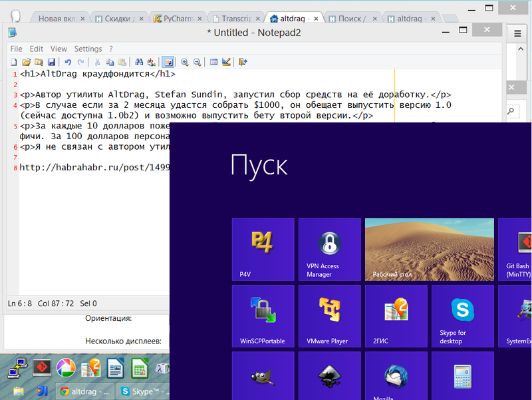Paste from clipboard toolbar icon
This screenshot has height=400, width=532.
point(122,62)
